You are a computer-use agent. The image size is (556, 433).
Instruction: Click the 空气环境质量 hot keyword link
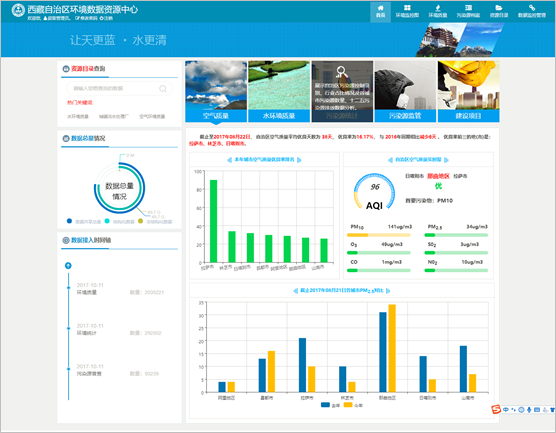pos(152,116)
